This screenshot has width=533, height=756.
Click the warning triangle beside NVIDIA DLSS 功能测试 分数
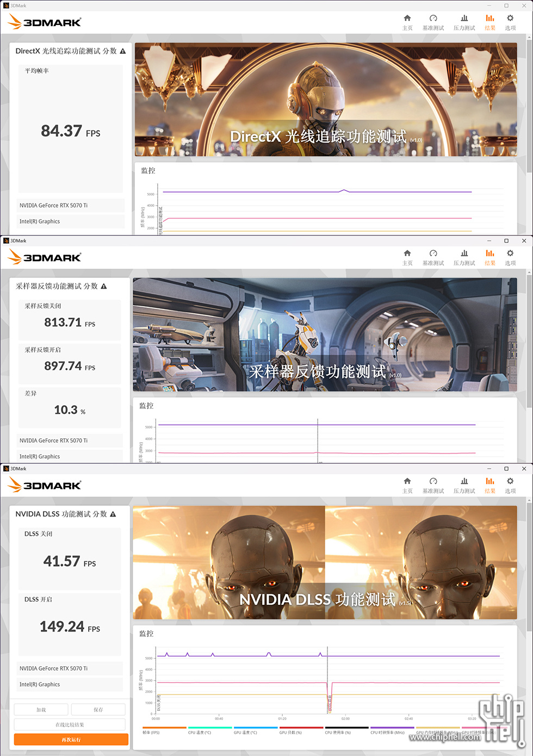click(x=113, y=514)
